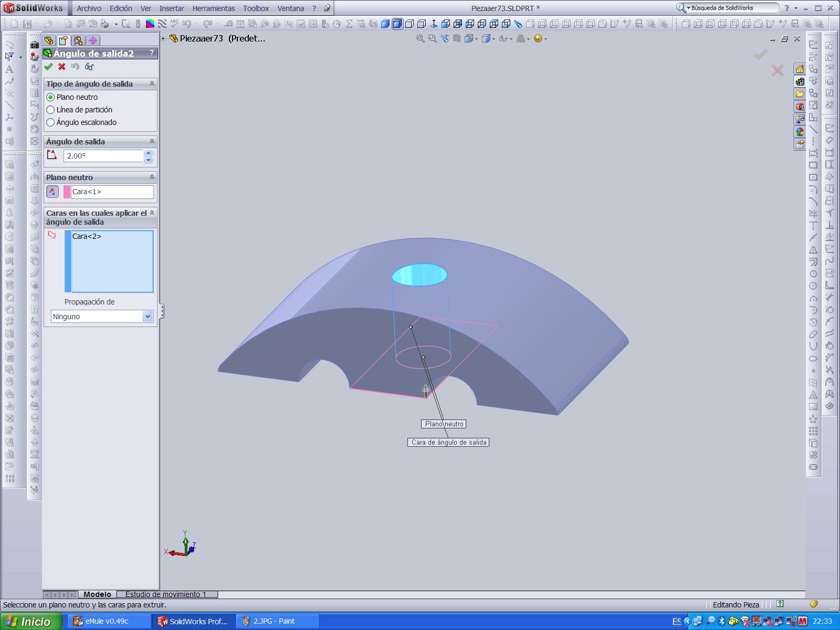Select the Plano neutro radio option
This screenshot has width=840, height=630.
[51, 97]
